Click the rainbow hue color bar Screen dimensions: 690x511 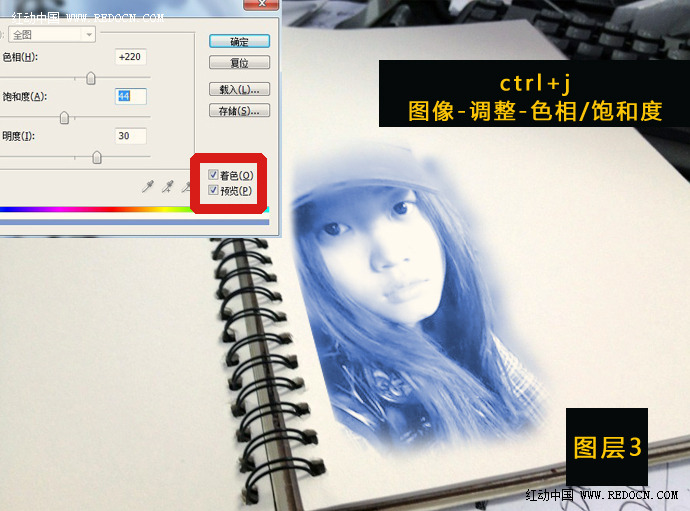click(134, 210)
